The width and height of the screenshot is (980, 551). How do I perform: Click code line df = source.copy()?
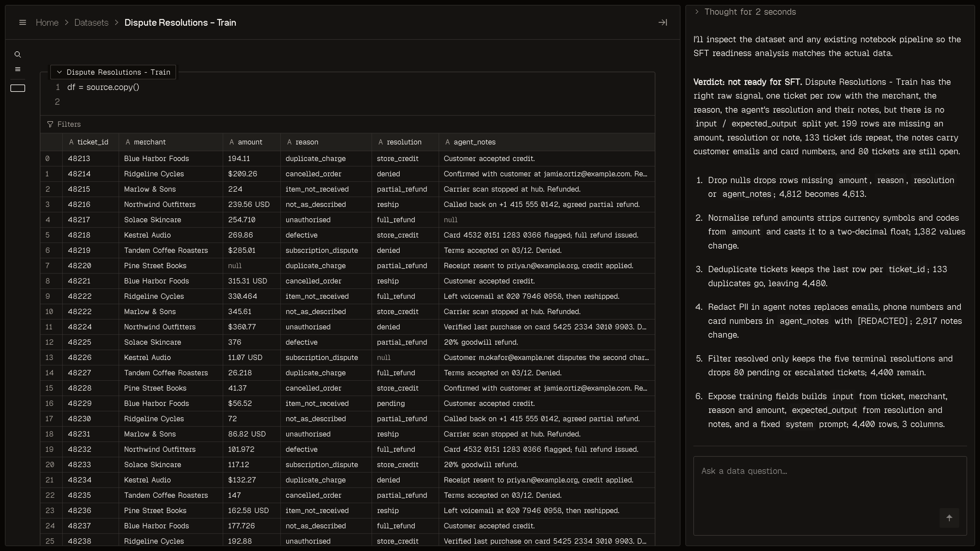coord(103,88)
